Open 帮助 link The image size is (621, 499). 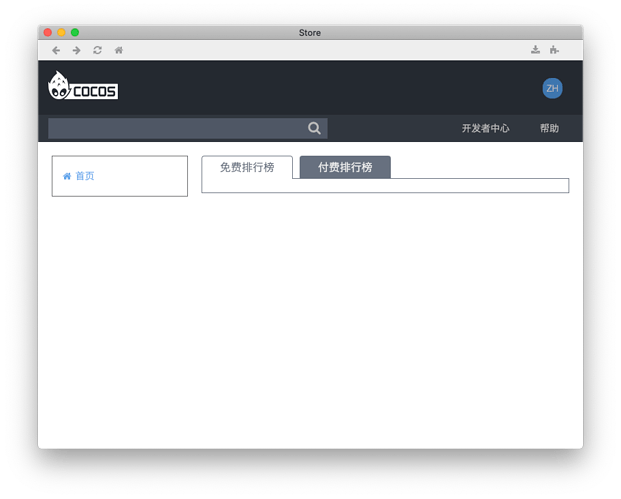[549, 128]
